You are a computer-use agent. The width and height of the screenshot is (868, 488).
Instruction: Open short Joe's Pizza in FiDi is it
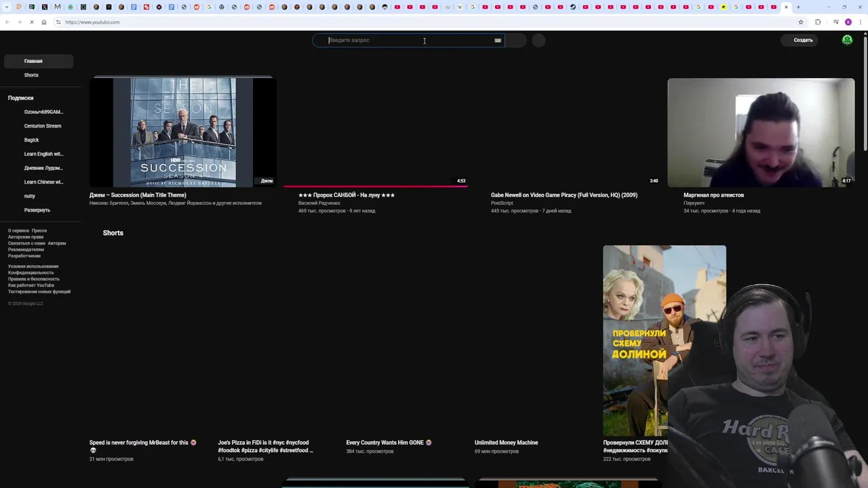coord(266,446)
